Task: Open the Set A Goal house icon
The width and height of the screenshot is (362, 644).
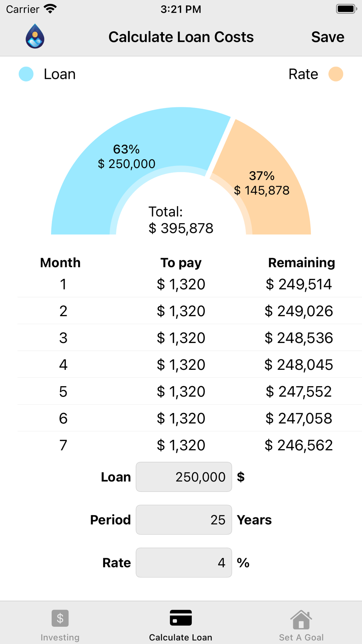Action: [301, 619]
